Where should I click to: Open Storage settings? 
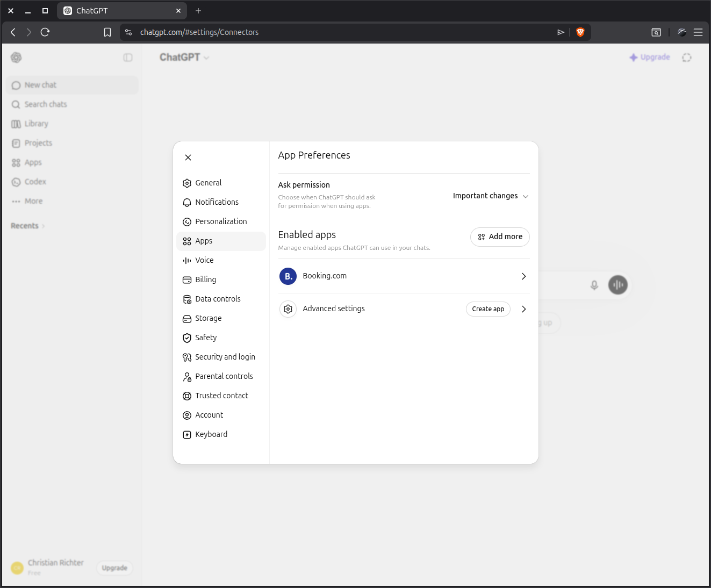coord(221,318)
